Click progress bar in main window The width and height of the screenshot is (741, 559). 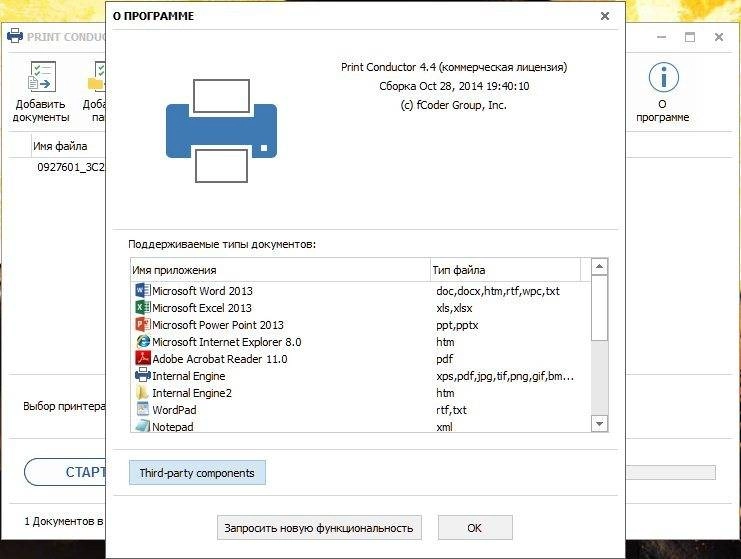tap(671, 472)
